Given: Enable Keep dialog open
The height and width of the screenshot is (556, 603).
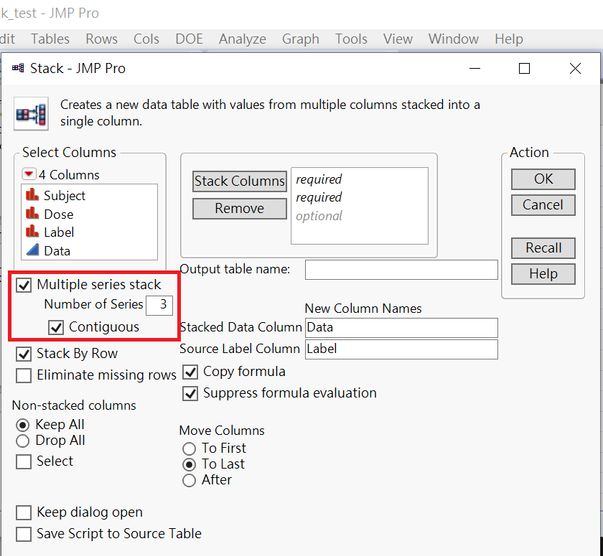Looking at the screenshot, I should coord(24,513).
